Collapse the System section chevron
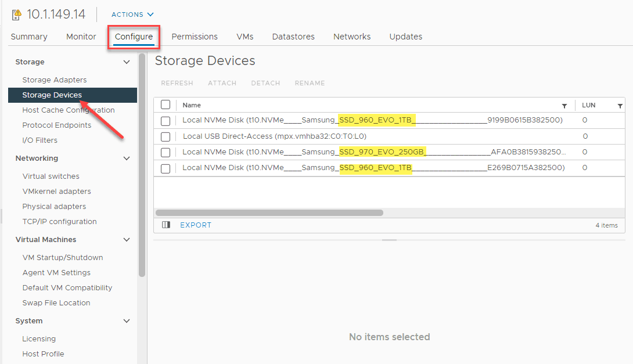Viewport: 633px width, 364px height. click(127, 321)
